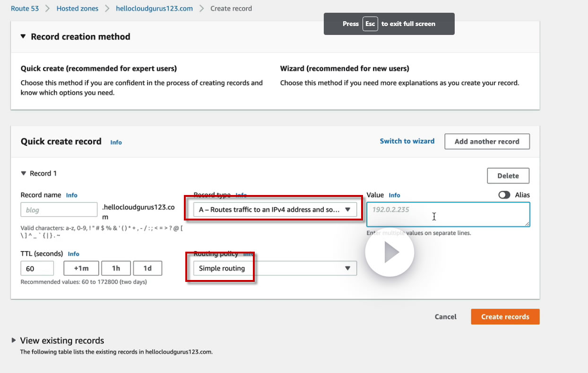This screenshot has height=373, width=588.
Task: Collapse the Record creation method section
Action: click(23, 36)
